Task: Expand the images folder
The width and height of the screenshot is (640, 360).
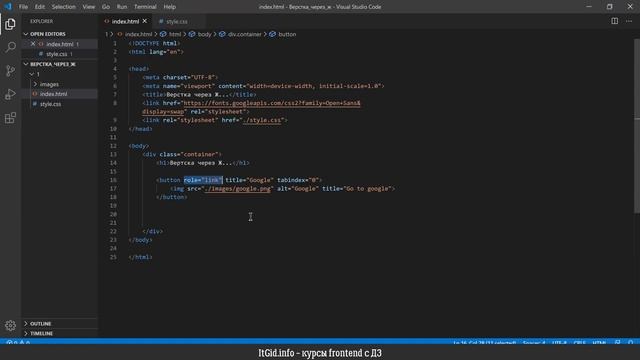Action: (35, 84)
